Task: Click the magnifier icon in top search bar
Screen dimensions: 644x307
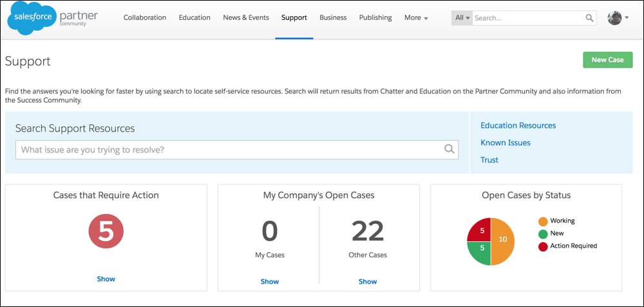Action: click(x=589, y=17)
